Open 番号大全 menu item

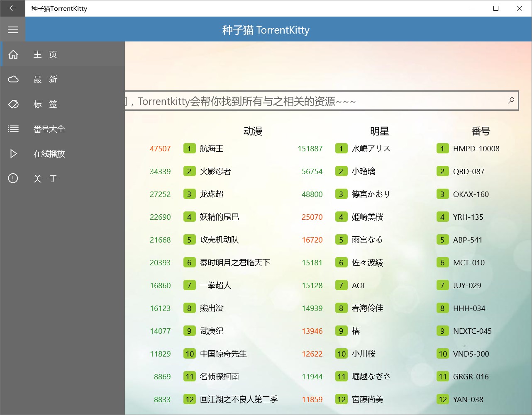[63, 129]
